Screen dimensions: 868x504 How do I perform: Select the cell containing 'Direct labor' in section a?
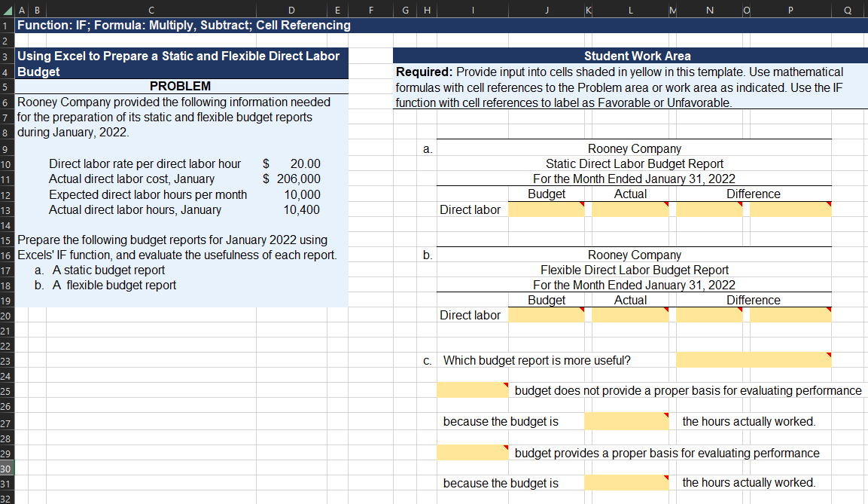[471, 209]
